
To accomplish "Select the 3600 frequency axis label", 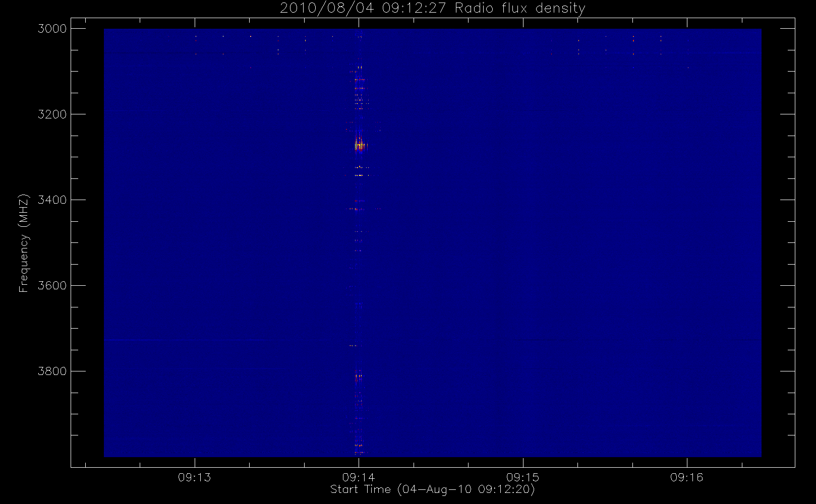I will coord(52,286).
